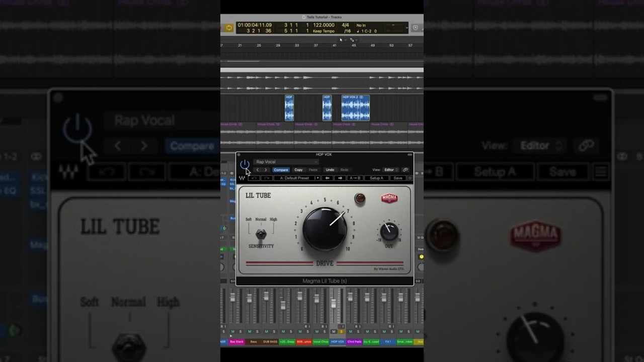Open the pointer tool menu arrow
Image resolution: width=644 pixels, height=362 pixels.
[x=345, y=40]
